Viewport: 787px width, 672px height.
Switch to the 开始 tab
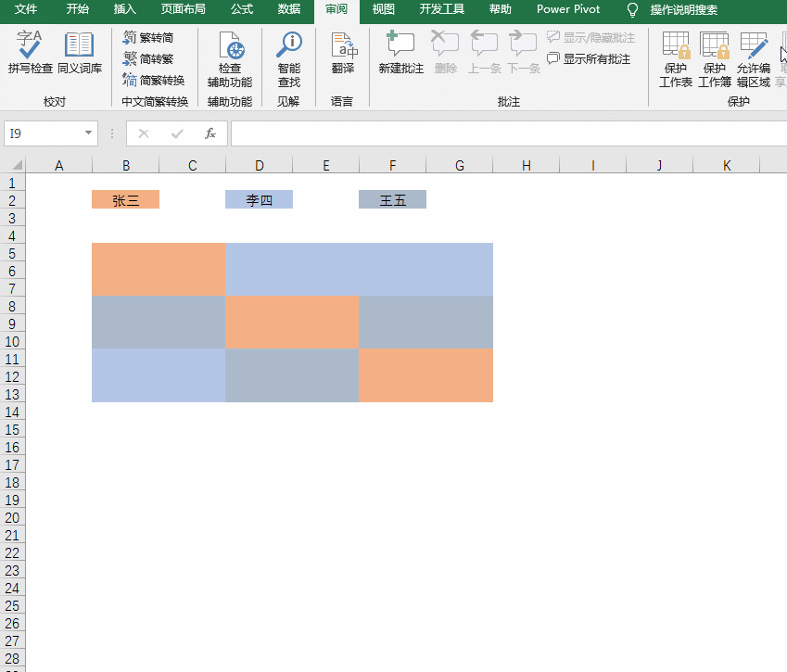[77, 9]
